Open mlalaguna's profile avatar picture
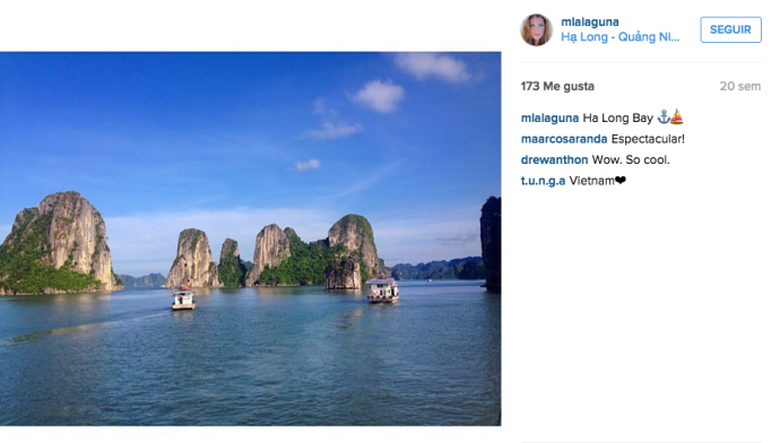Screen dimensions: 780x443 [x=536, y=30]
